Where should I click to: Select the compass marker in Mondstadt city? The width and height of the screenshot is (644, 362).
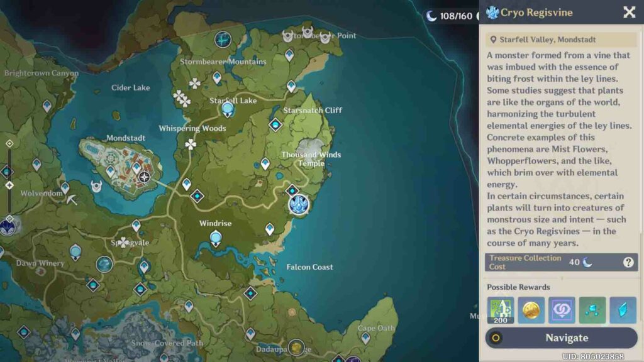(x=145, y=177)
